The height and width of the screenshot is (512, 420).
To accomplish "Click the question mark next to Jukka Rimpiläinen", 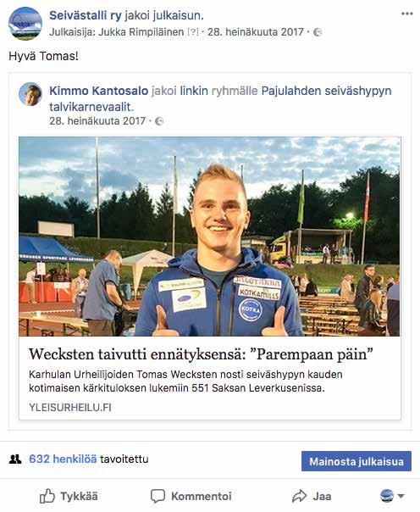I will (x=193, y=32).
